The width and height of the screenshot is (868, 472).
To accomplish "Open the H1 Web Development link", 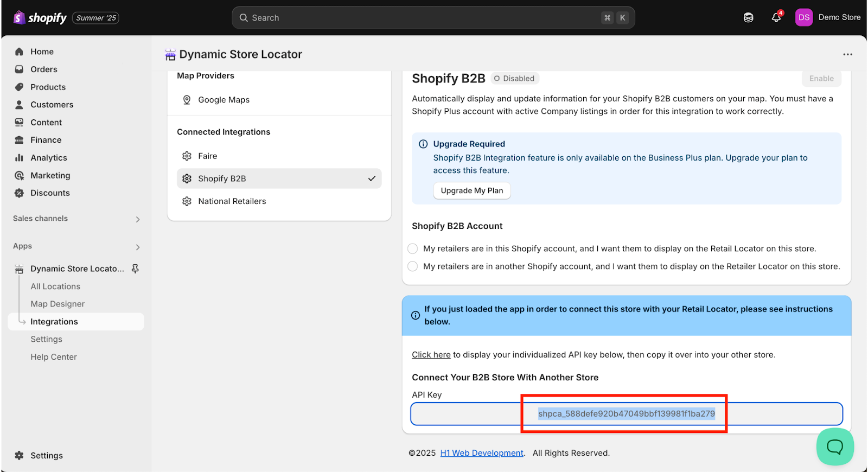I will (482, 453).
